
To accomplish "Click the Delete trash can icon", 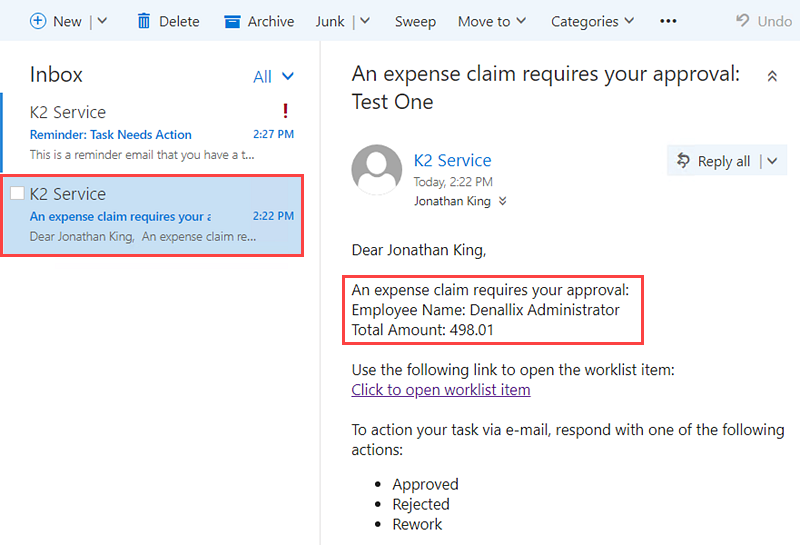I will tap(144, 21).
